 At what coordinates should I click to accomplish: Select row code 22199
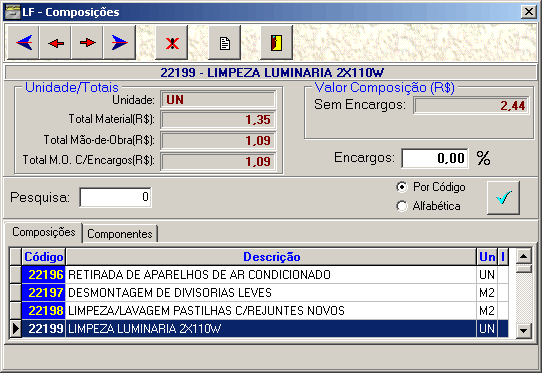point(44,329)
